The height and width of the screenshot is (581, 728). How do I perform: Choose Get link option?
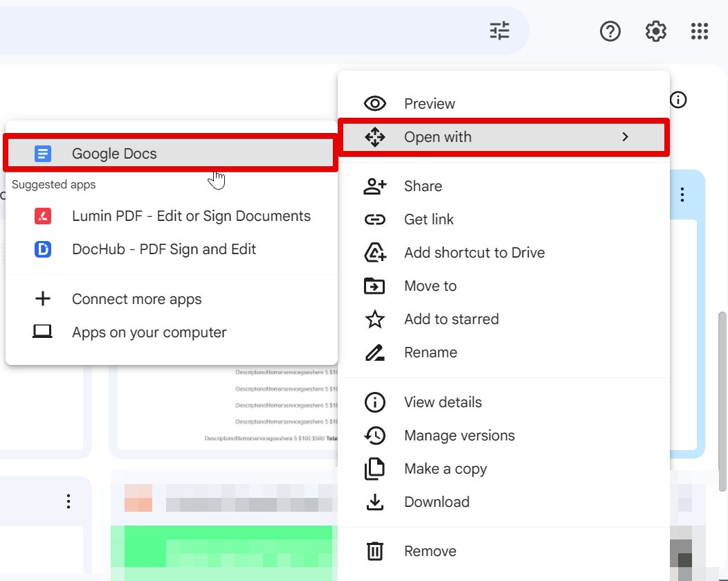[428, 220]
